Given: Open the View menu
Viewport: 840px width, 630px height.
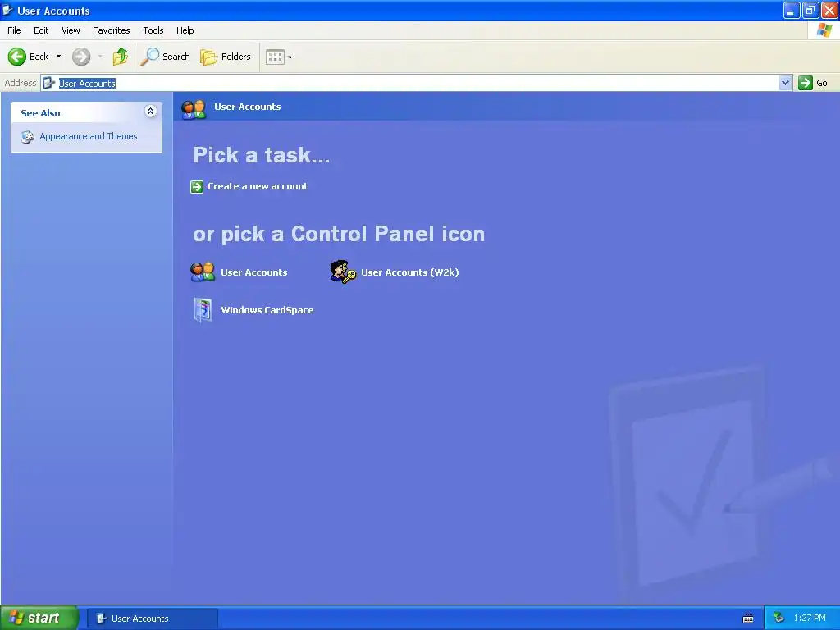Looking at the screenshot, I should [x=71, y=30].
